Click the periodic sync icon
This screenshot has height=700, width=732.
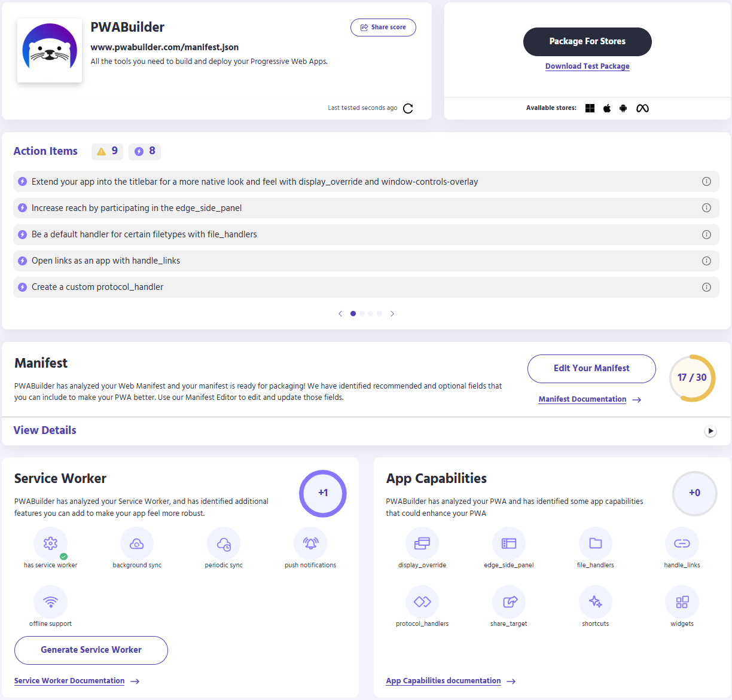tap(224, 543)
